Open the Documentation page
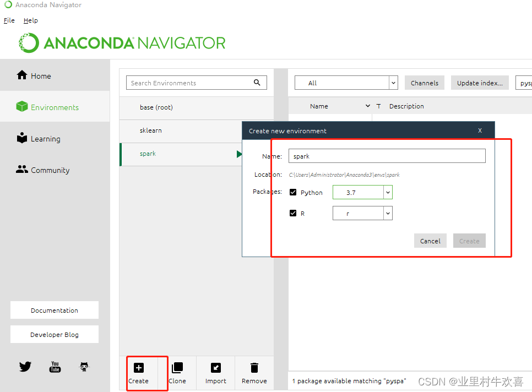 (x=54, y=310)
